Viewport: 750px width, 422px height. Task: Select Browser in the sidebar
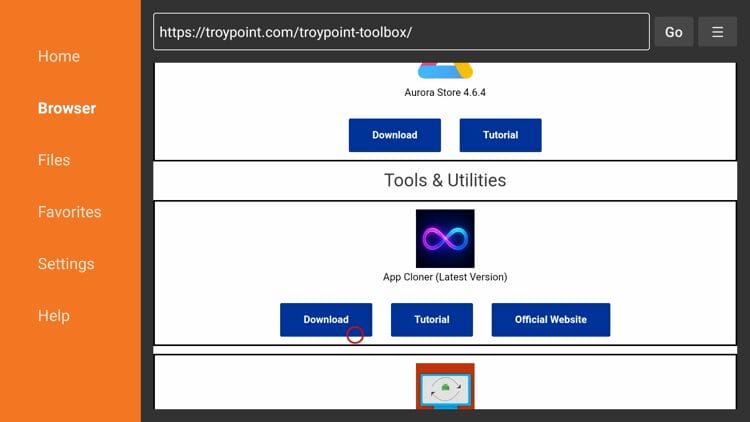(x=67, y=108)
